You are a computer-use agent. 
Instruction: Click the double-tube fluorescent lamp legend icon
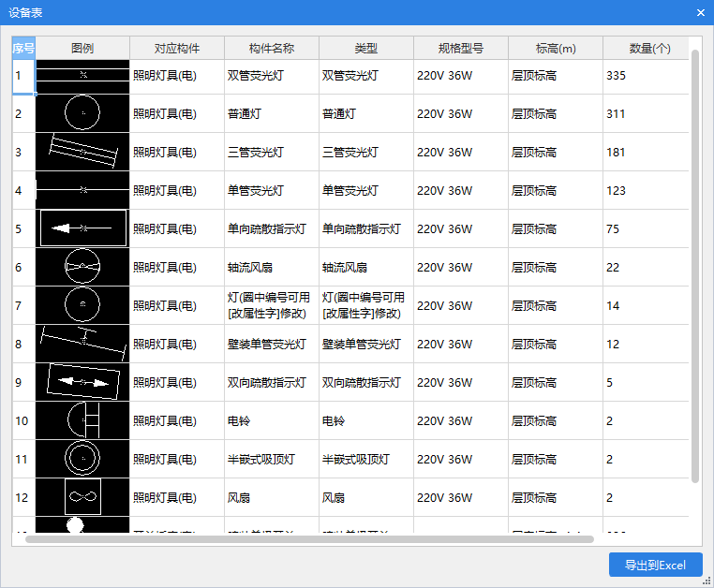82,75
